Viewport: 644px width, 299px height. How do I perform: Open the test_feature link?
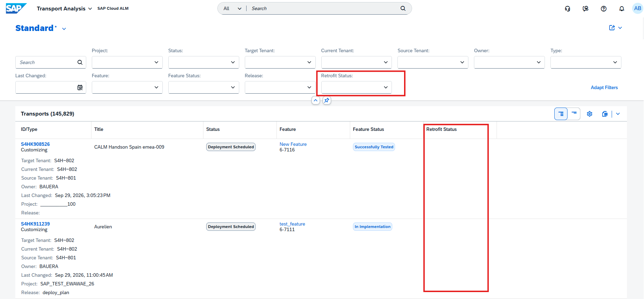pos(292,224)
